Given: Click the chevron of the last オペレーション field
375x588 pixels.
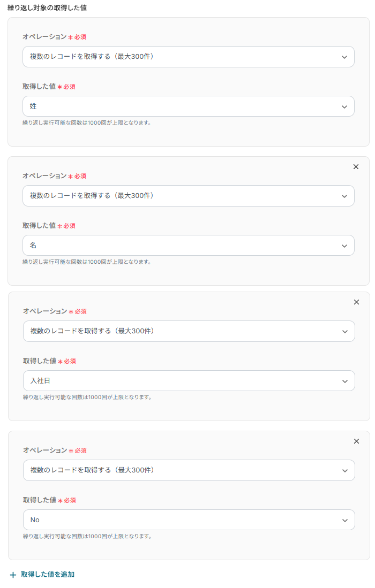Looking at the screenshot, I should 344,471.
